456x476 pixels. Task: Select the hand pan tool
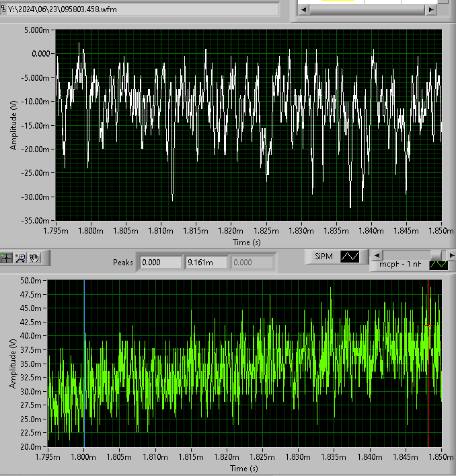pos(34,257)
